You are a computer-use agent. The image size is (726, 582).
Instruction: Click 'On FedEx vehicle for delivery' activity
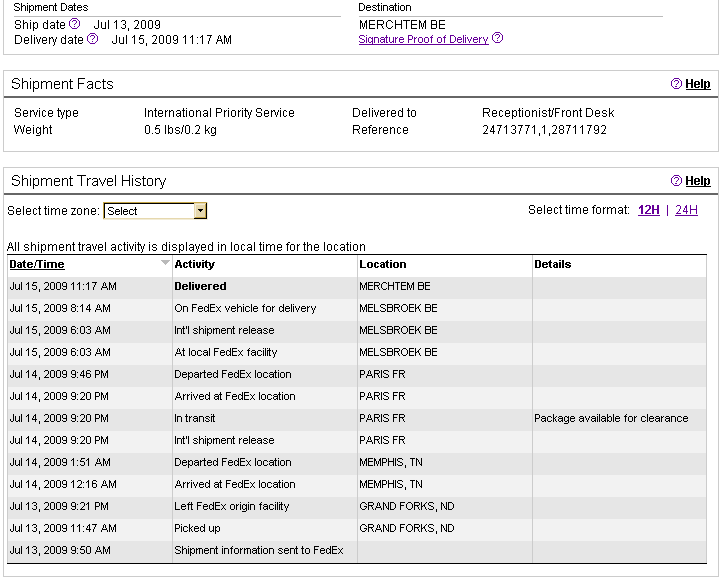tap(245, 308)
